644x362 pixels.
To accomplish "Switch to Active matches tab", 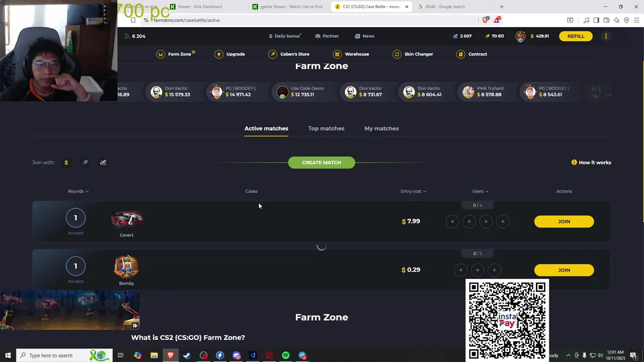I will 266,129.
